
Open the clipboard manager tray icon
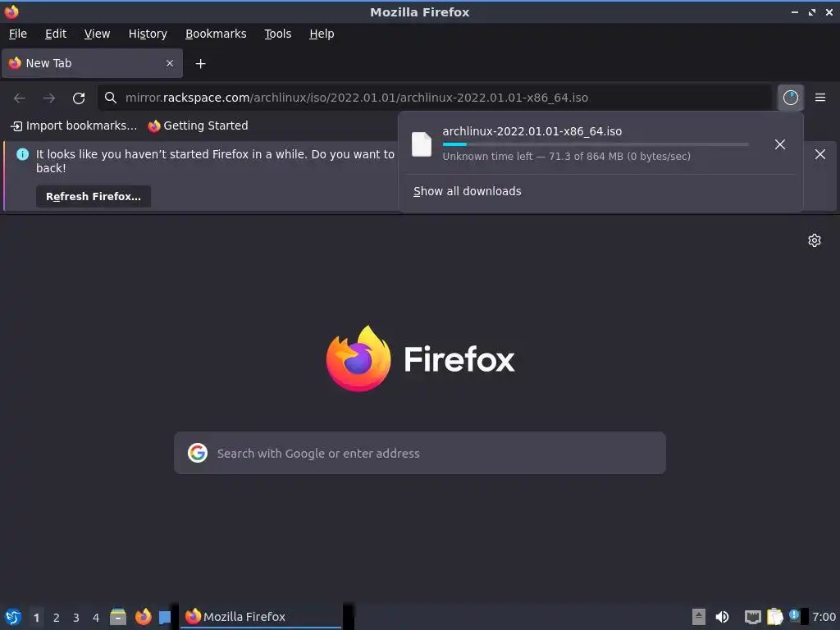pos(774,617)
